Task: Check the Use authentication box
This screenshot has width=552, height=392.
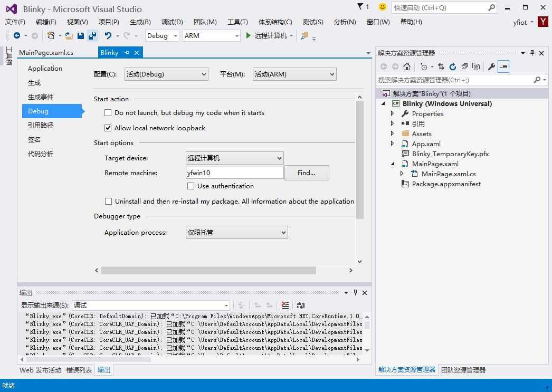Action: pos(191,186)
